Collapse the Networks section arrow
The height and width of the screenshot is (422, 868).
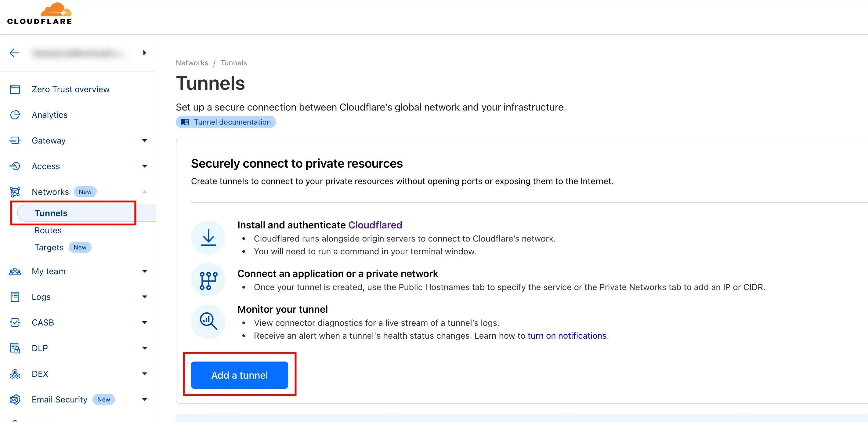coord(145,192)
